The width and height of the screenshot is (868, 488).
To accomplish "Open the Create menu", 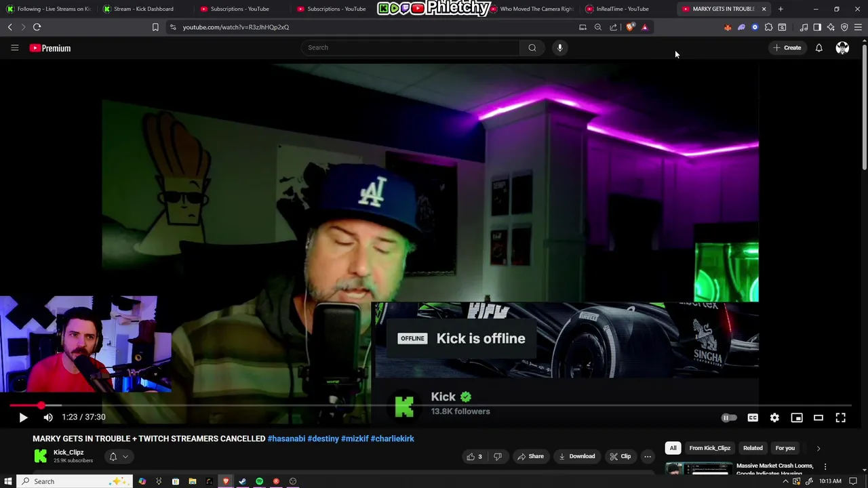I will point(787,47).
